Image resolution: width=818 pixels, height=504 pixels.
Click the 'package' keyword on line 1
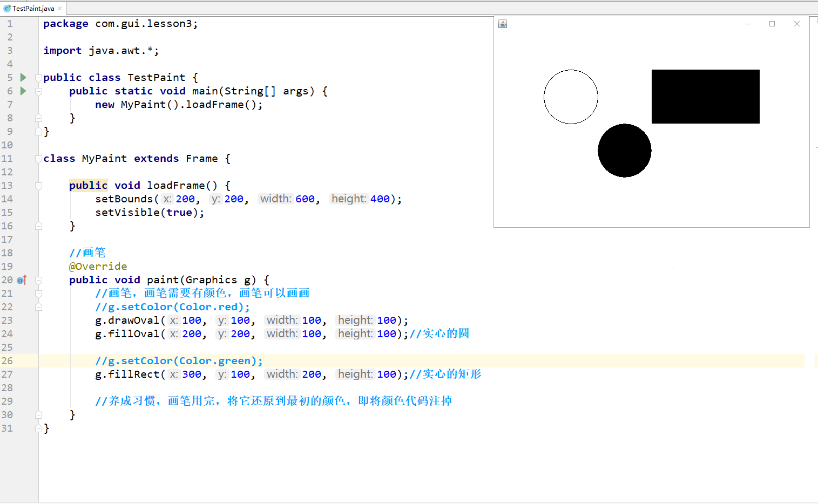pyautogui.click(x=66, y=24)
